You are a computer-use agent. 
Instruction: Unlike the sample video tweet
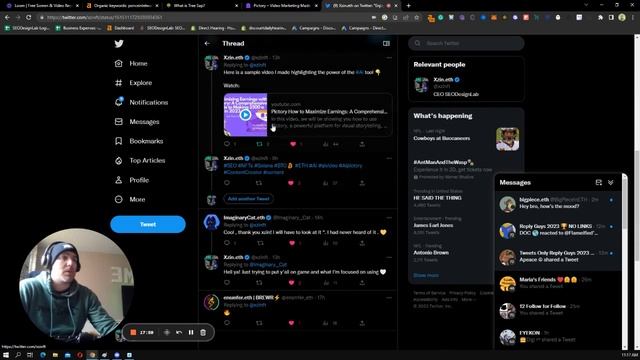(x=293, y=144)
